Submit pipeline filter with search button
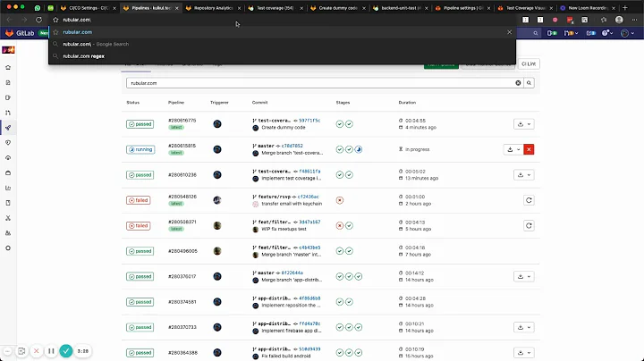This screenshot has width=644, height=361. (529, 83)
